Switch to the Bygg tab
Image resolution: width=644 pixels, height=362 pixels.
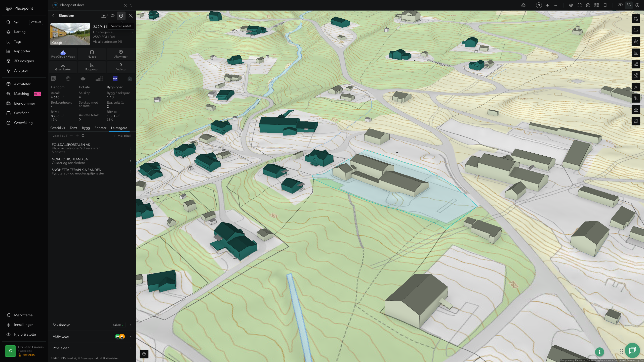[86, 128]
